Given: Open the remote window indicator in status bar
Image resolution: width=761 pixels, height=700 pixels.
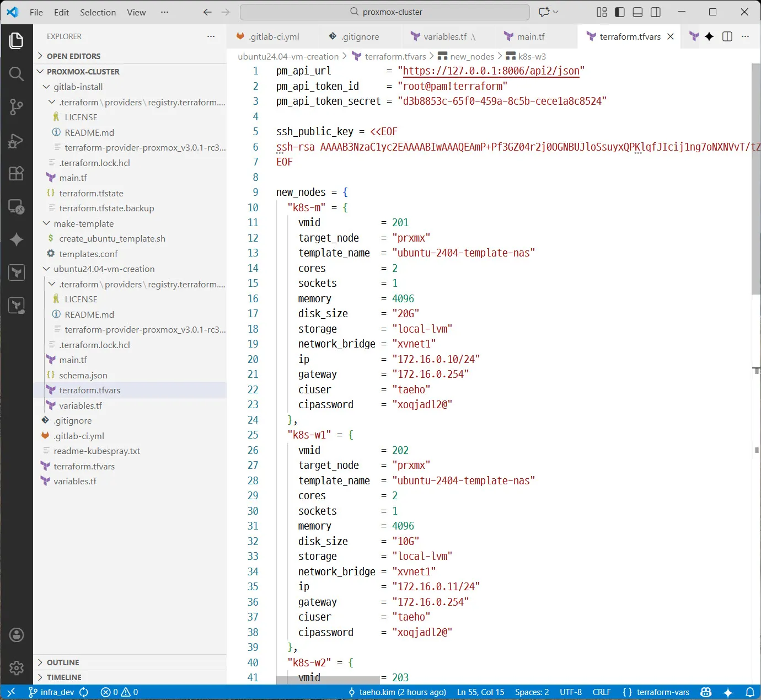Looking at the screenshot, I should click(x=11, y=692).
